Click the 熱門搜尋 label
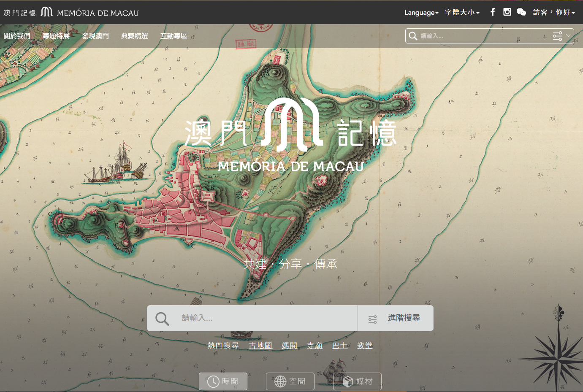Screen dimensions: 583x392 pyautogui.click(x=223, y=346)
